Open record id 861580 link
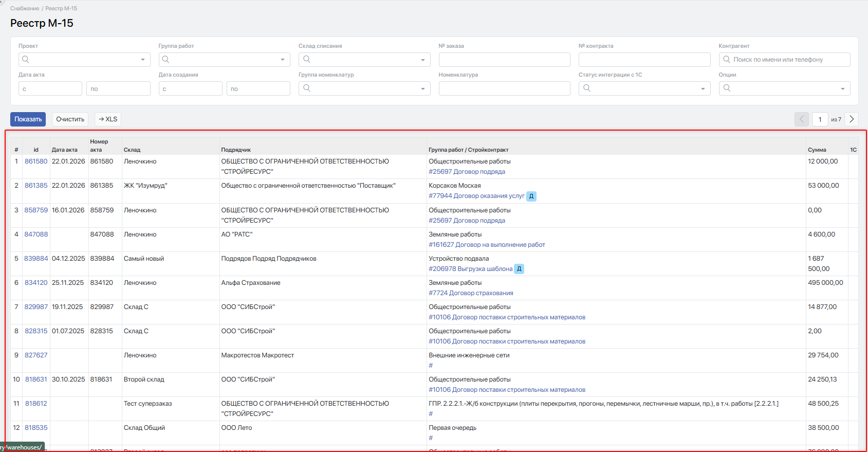This screenshot has width=868, height=452. coord(36,161)
